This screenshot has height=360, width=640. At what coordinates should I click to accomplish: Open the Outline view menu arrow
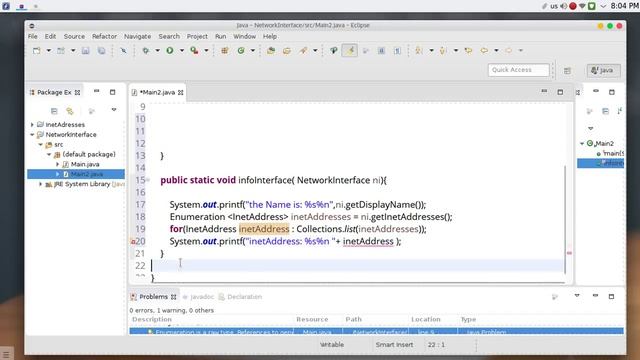(x=591, y=129)
